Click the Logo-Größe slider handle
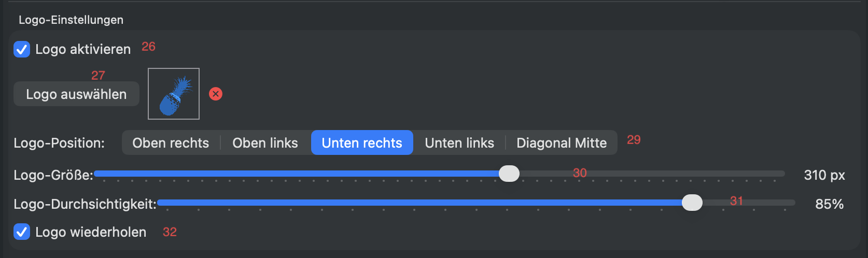868x258 pixels. pos(509,174)
